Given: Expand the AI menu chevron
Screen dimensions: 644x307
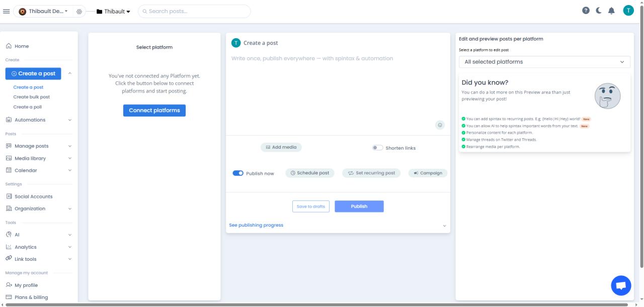Looking at the screenshot, I should pos(70,235).
